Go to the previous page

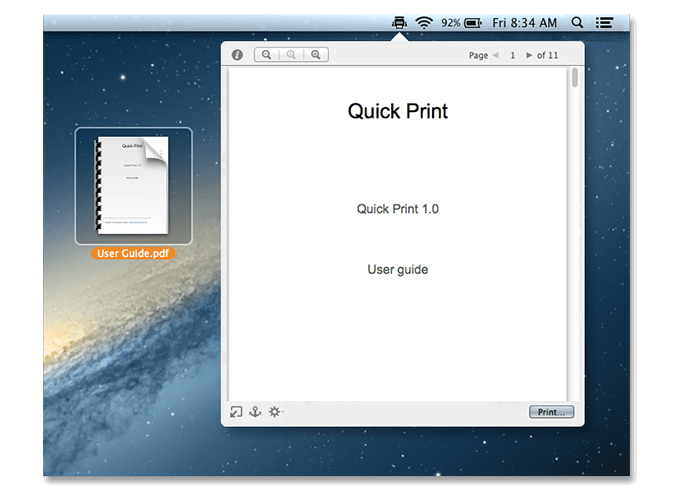pyautogui.click(x=495, y=55)
